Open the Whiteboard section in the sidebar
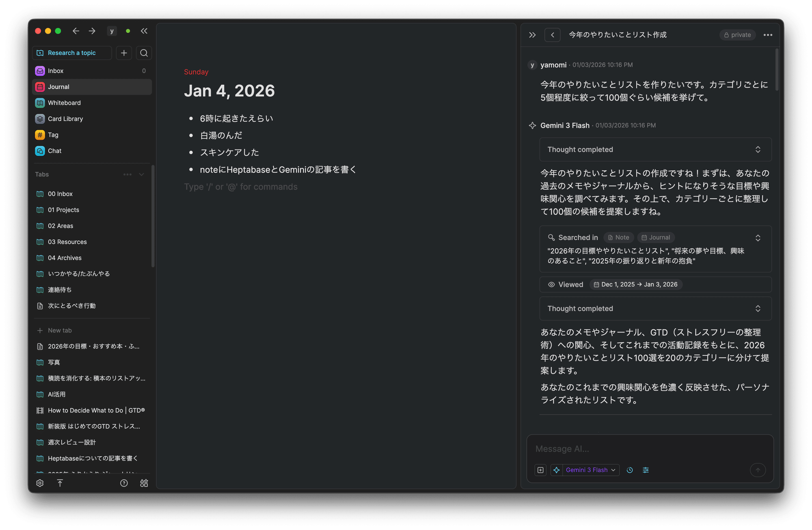 (x=64, y=102)
